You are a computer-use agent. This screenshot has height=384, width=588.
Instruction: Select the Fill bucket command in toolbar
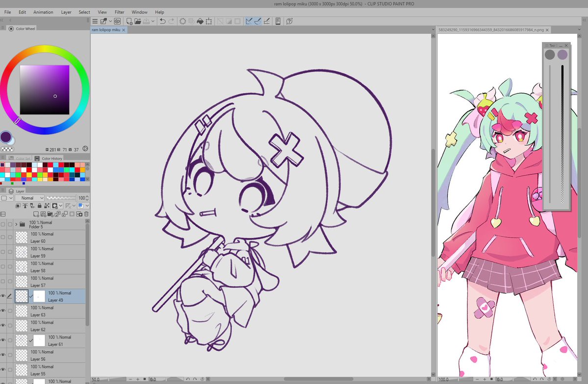click(200, 22)
